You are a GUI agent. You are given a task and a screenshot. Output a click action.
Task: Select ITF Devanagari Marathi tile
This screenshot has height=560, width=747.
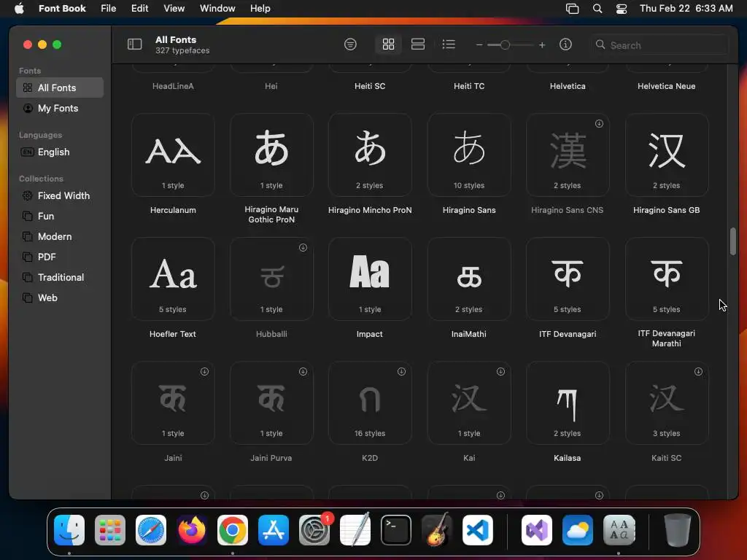coord(667,279)
